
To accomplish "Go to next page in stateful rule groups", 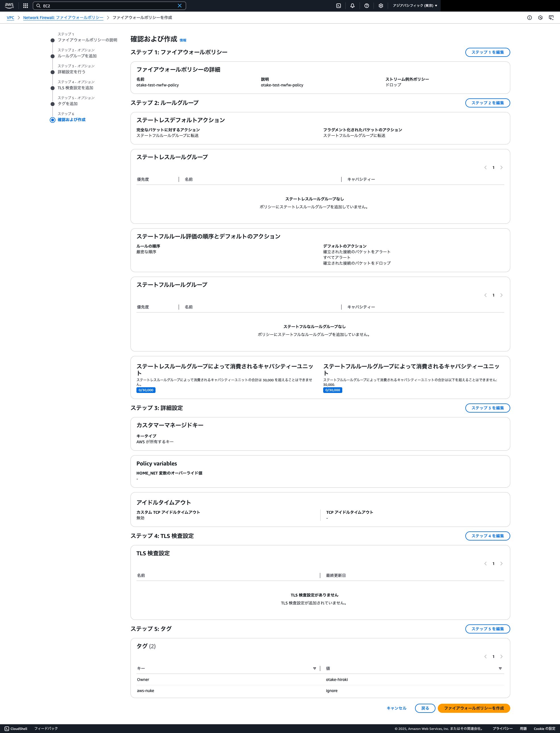I will (501, 295).
